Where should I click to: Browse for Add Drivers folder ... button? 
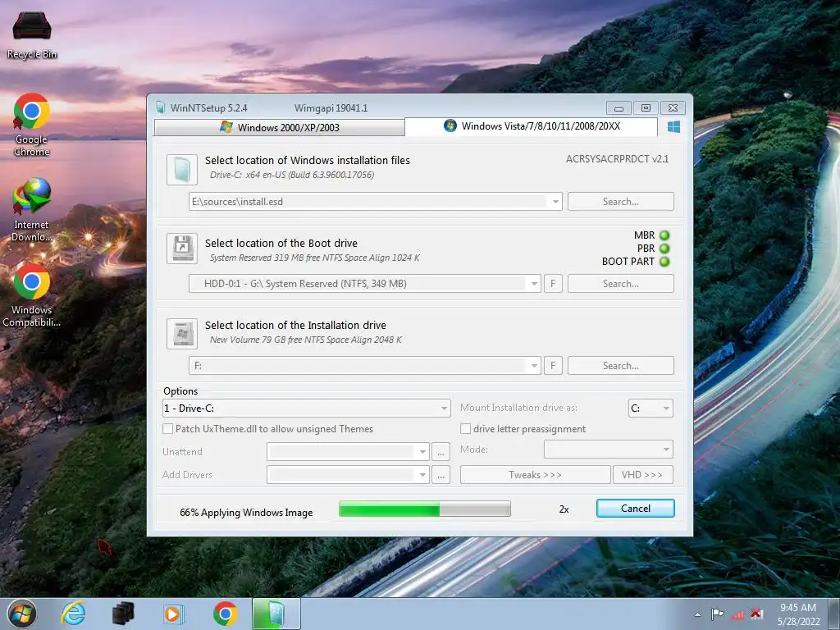pyautogui.click(x=441, y=475)
